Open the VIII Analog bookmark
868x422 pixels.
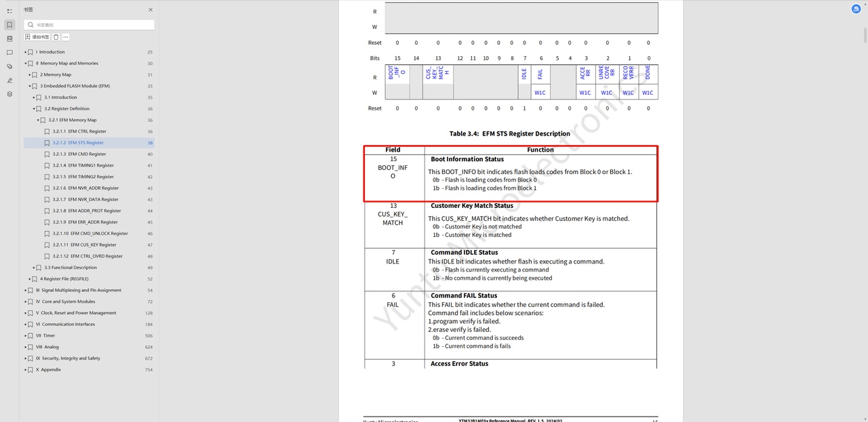[x=47, y=347]
